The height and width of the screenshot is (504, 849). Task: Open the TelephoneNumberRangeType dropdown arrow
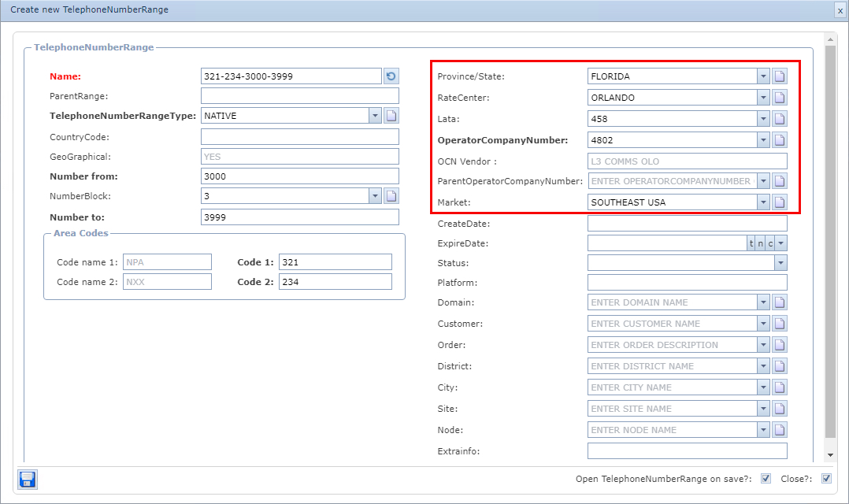[375, 115]
